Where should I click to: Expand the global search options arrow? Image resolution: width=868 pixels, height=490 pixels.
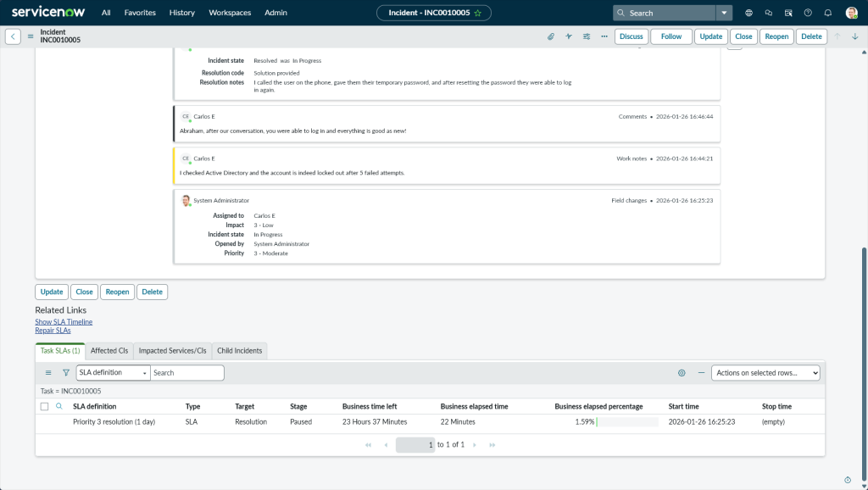tap(723, 13)
